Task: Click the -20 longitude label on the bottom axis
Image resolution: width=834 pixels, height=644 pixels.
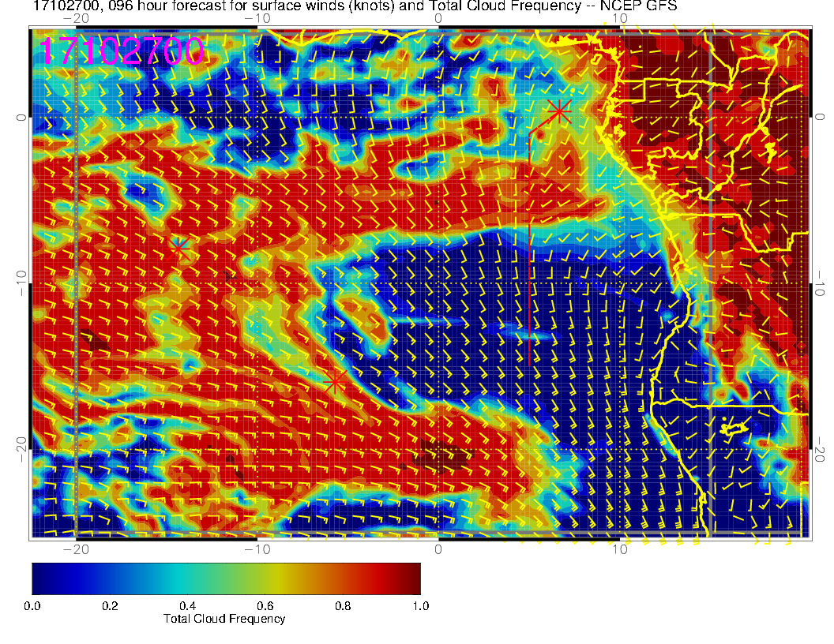Action: 76,549
